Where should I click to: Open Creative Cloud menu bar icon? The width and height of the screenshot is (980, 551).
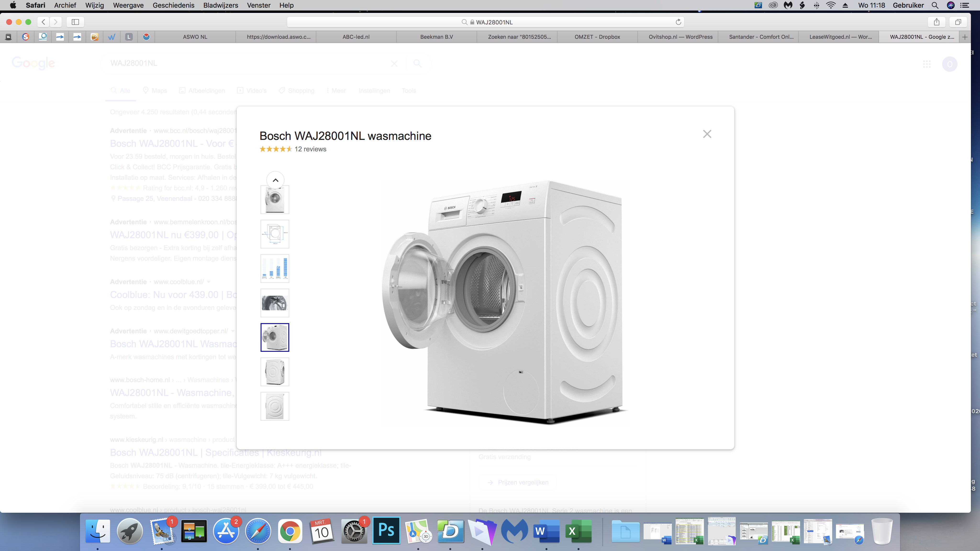click(773, 5)
